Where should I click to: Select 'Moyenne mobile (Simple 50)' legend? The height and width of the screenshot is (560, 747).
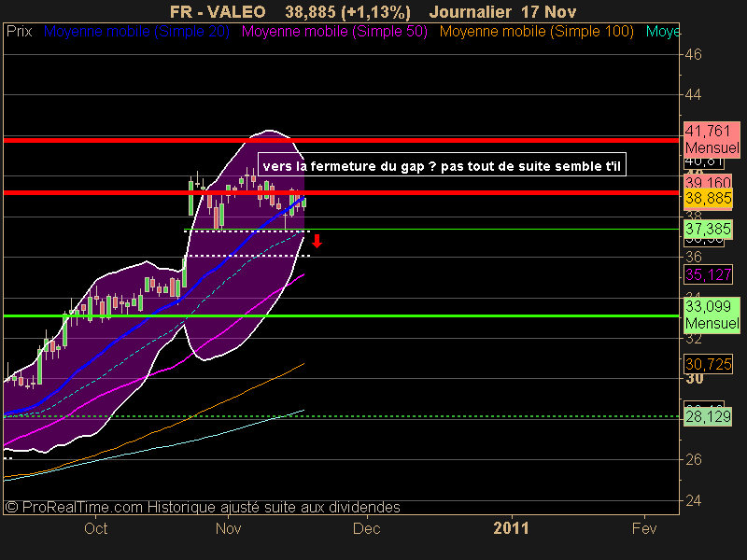coord(334,32)
